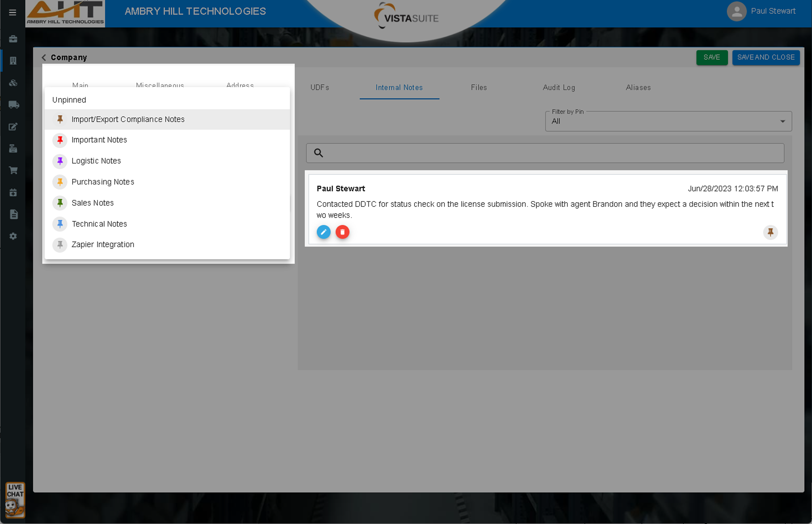Open the hamburger menu in the sidebar
Screen dimensions: 812x524
point(13,12)
